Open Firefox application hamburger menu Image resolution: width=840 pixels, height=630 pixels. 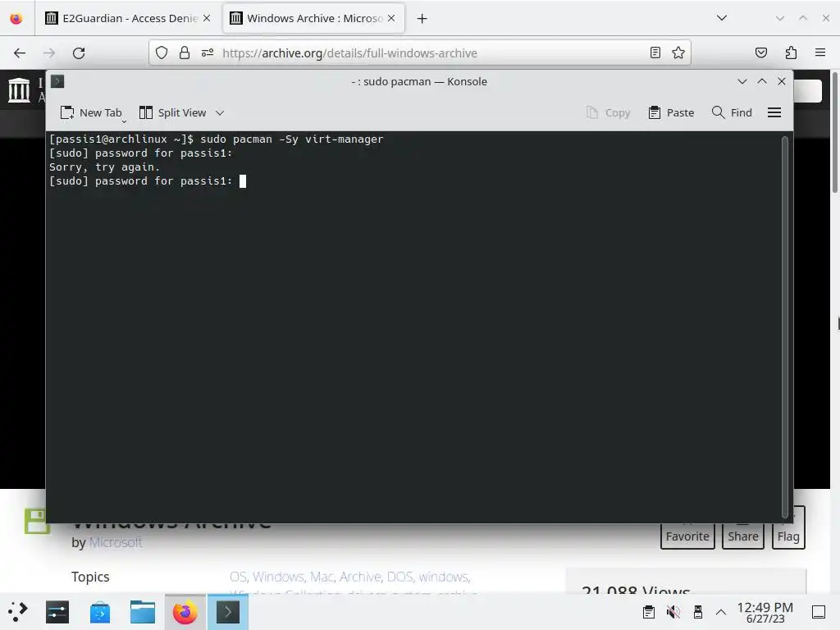[819, 52]
